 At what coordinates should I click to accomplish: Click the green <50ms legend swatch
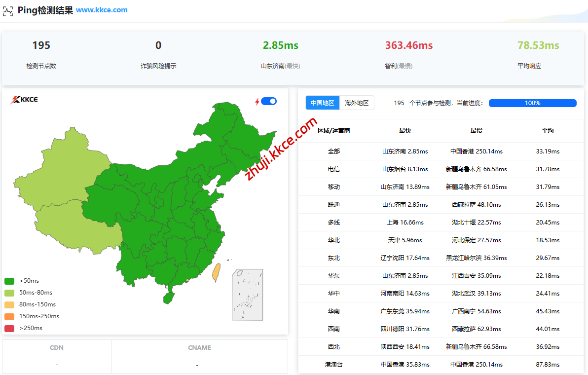[x=8, y=280]
